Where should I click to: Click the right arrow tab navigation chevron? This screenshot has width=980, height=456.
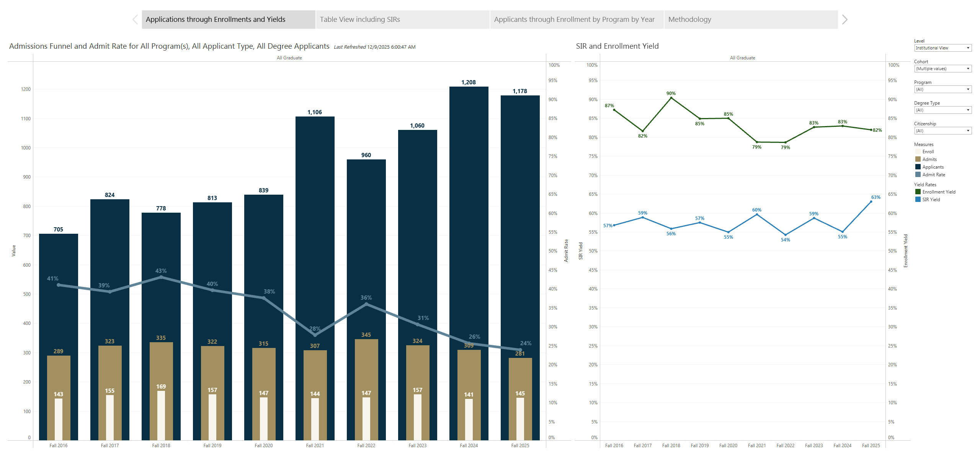click(x=844, y=20)
